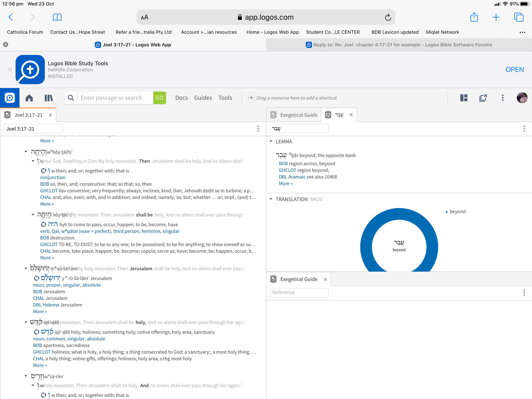Image resolution: width=532 pixels, height=399 pixels.
Task: Reload the page in the address bar
Action: point(388,17)
